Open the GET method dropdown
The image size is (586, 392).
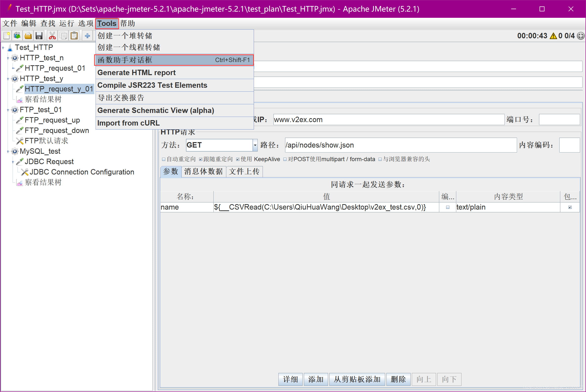(x=255, y=145)
